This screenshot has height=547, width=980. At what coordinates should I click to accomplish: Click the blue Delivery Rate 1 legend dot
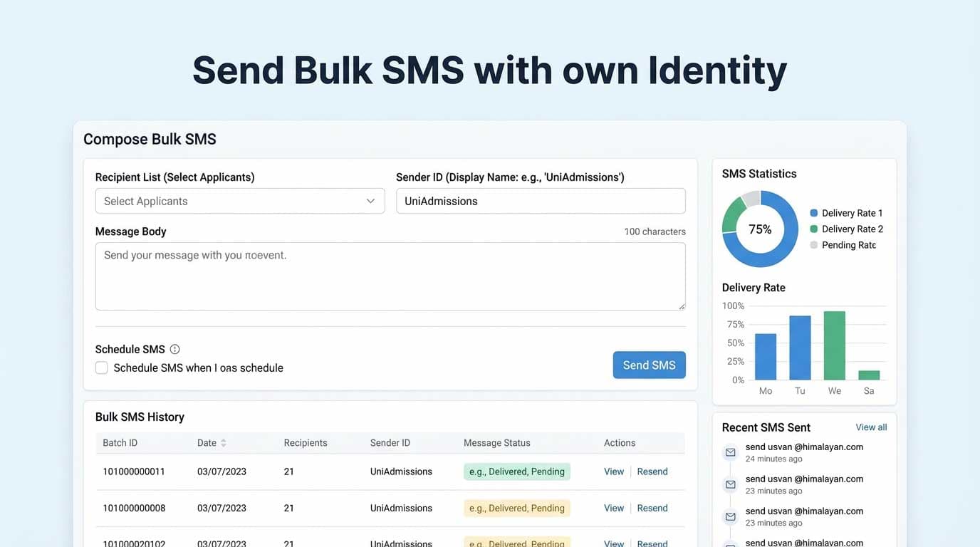(813, 212)
